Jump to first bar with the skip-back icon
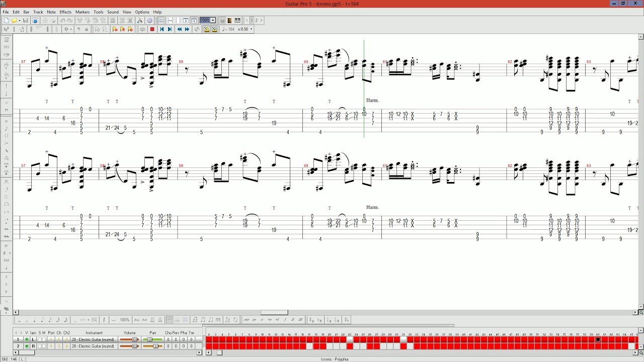 pos(162,29)
